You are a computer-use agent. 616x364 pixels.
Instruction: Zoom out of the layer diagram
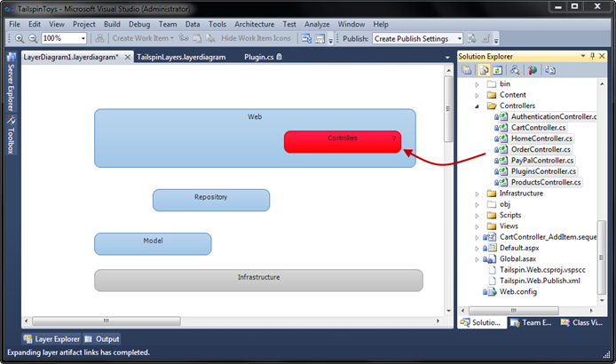(33, 38)
